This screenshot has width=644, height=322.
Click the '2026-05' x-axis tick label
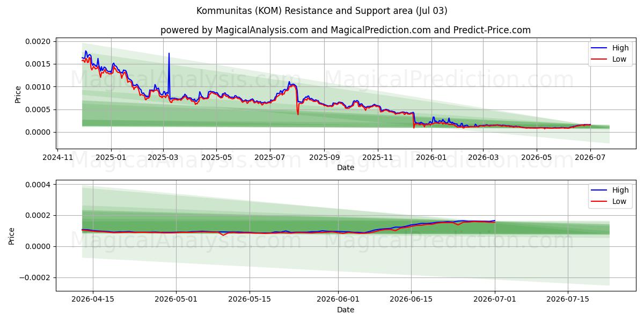tap(537, 157)
